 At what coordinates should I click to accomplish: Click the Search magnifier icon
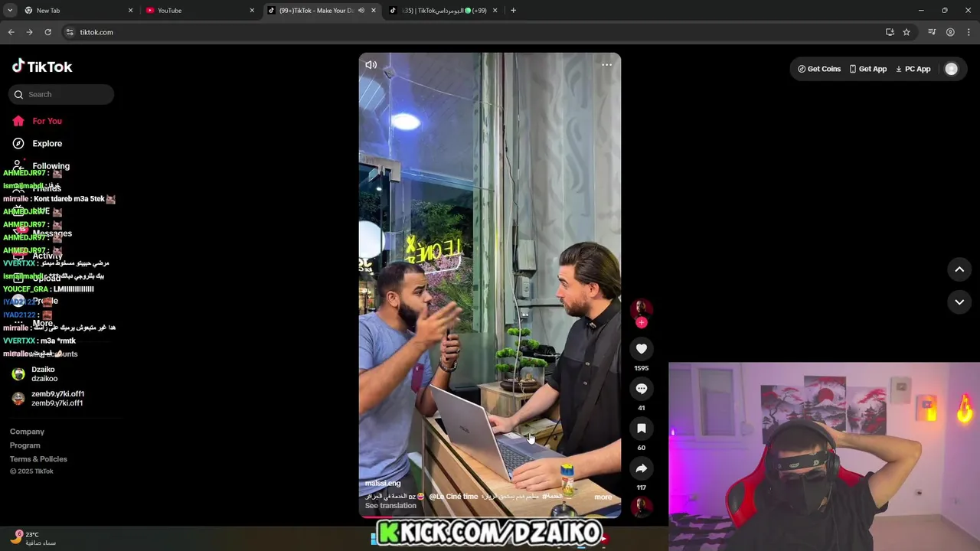coord(18,94)
